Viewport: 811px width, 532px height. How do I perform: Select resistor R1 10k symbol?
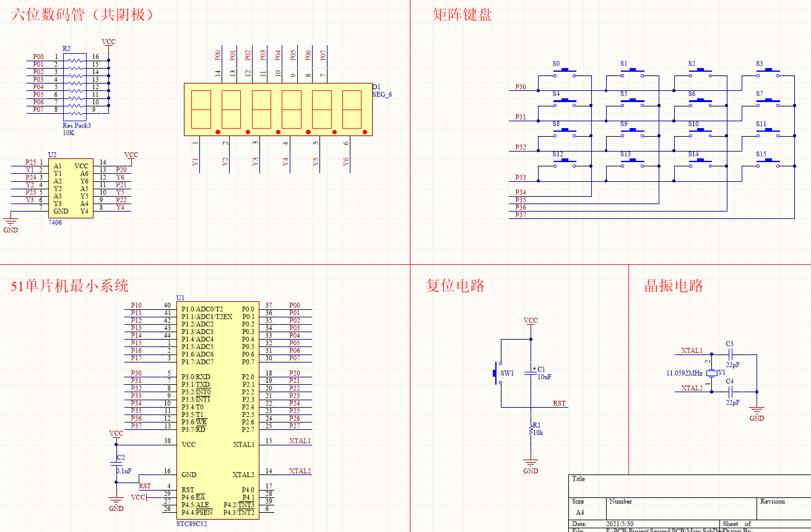click(531, 428)
